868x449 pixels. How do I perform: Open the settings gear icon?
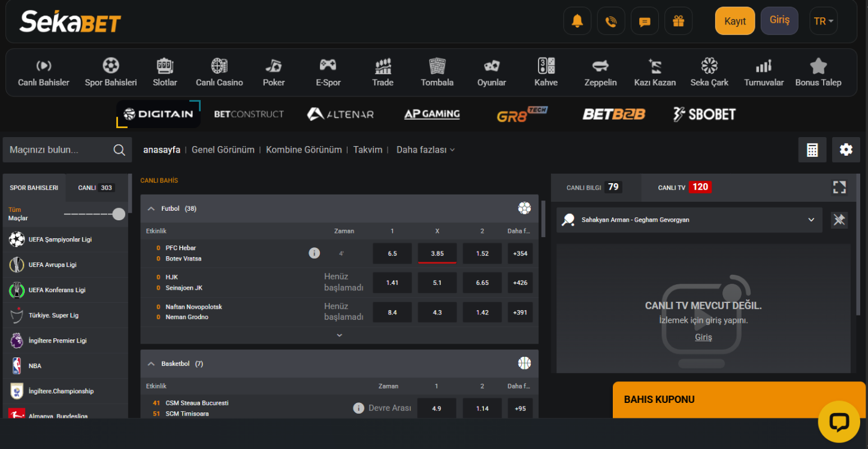[x=846, y=150]
